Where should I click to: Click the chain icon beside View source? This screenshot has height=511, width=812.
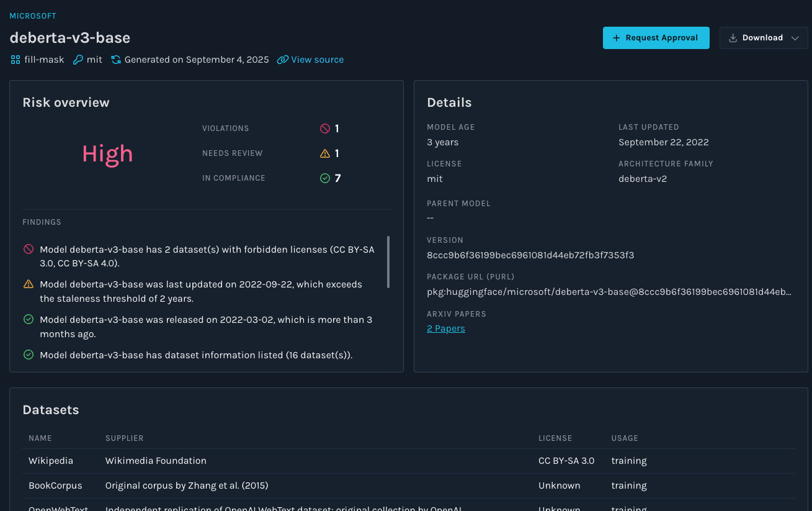(282, 60)
